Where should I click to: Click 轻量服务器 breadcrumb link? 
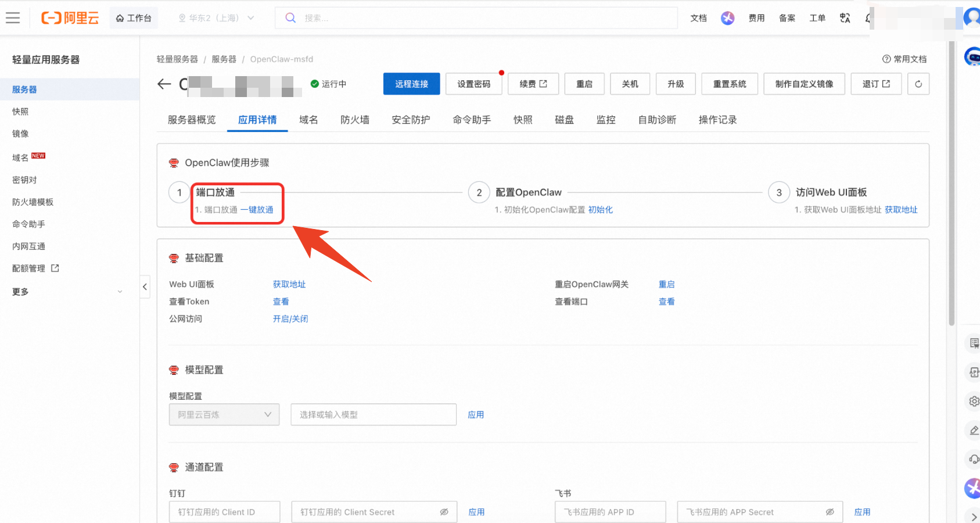(177, 59)
